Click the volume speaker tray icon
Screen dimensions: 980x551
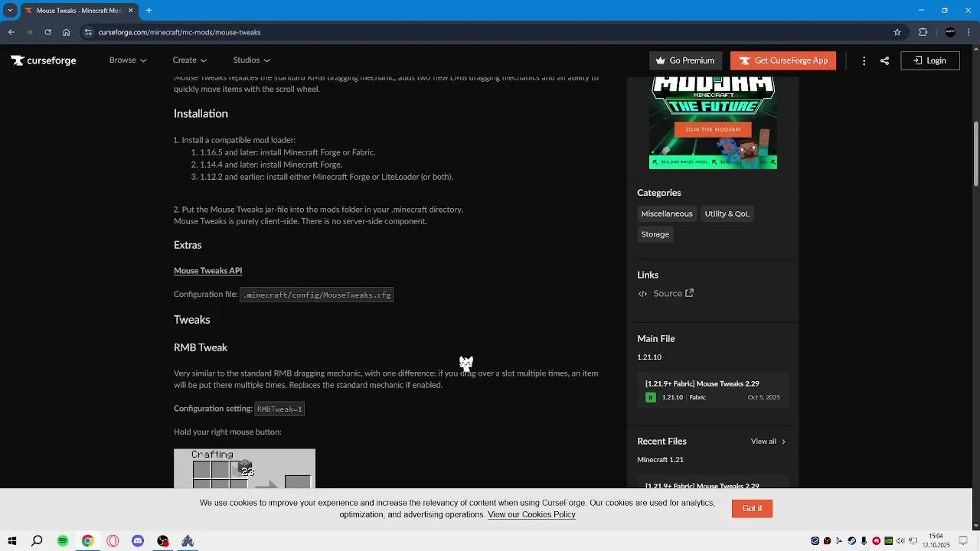click(900, 541)
